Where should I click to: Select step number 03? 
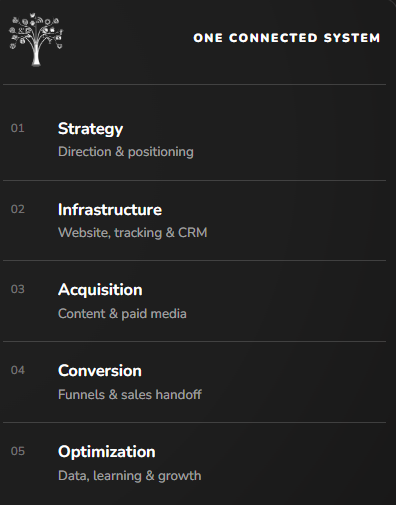pyautogui.click(x=18, y=289)
